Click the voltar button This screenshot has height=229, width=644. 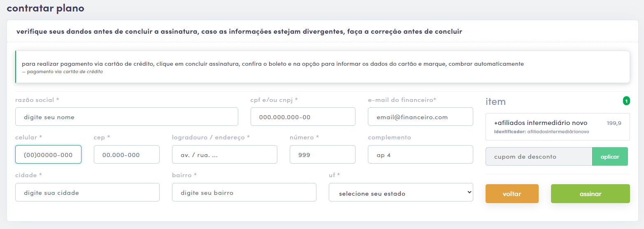click(x=512, y=194)
